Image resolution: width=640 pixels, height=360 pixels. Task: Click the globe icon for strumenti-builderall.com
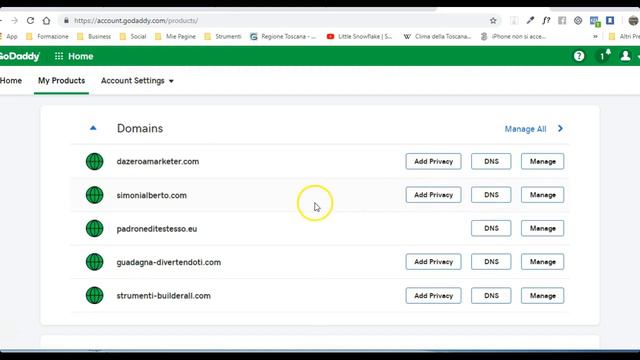click(x=95, y=296)
